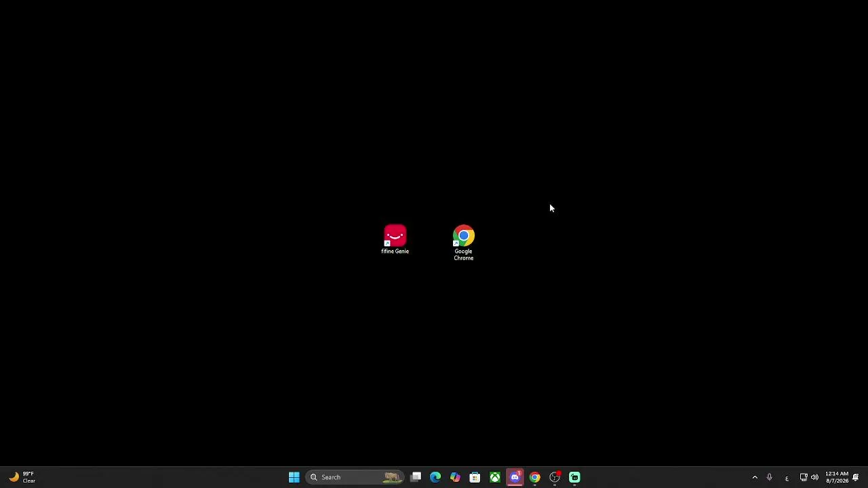Switch to Discord in the taskbar
The height and width of the screenshot is (488, 868).
point(515,477)
